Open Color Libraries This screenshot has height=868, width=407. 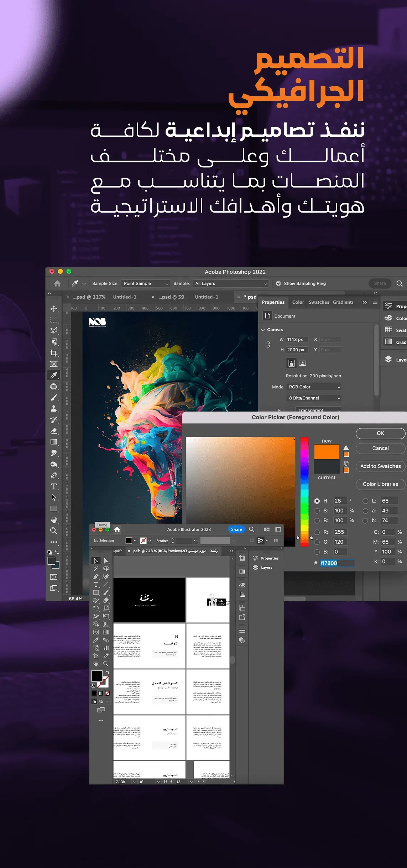pos(381,484)
